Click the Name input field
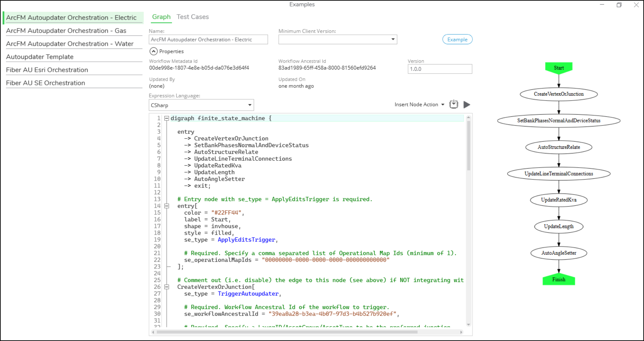 coord(208,39)
